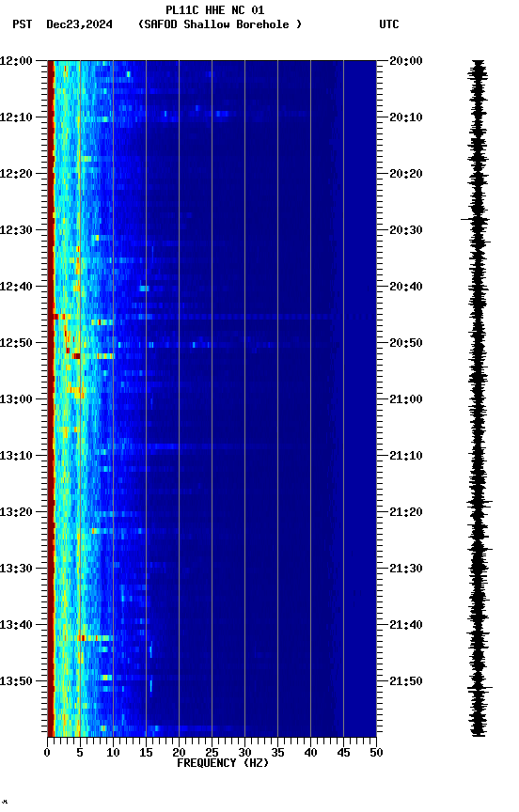Click the 45 Hz frequency axis label

343,753
